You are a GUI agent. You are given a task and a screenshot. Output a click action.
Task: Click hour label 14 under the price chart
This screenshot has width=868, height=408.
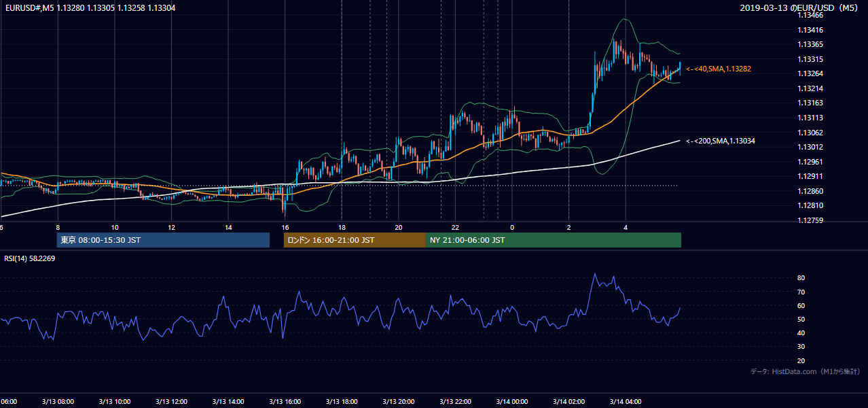(228, 227)
